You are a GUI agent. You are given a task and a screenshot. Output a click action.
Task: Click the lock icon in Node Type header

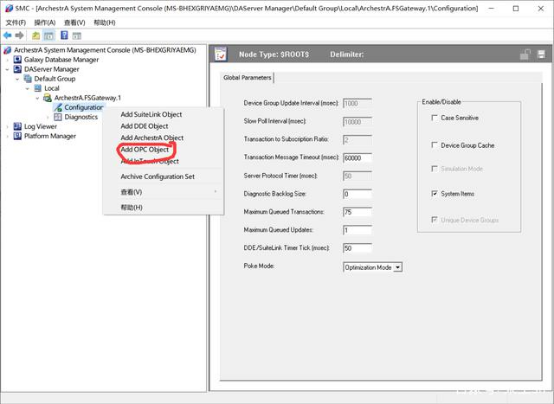525,54
